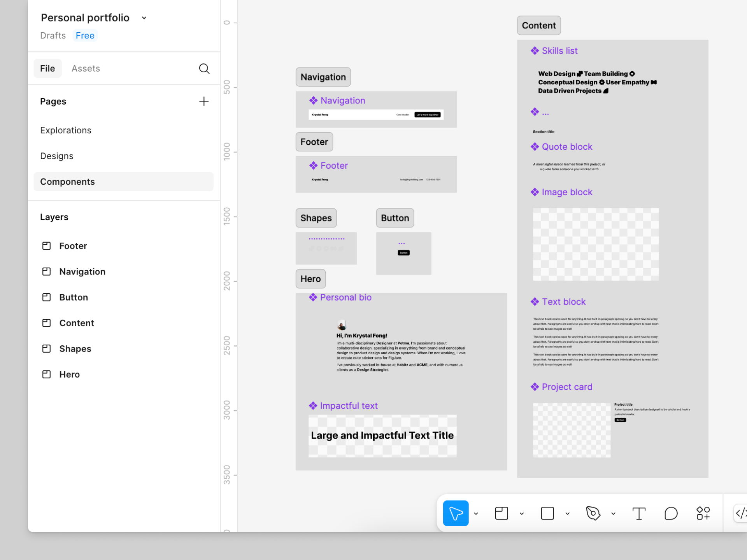Expand the Move tool options chevron
The image size is (747, 560).
click(476, 514)
